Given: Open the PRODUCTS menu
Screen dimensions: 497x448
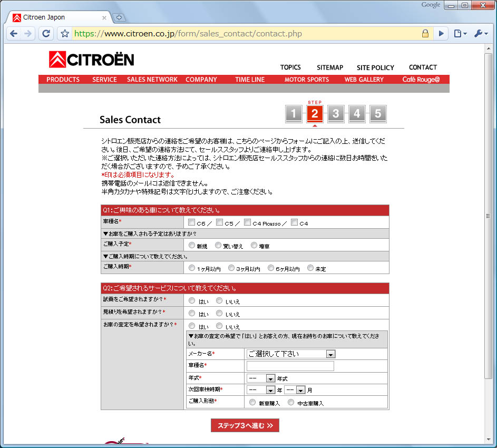Looking at the screenshot, I should coord(63,80).
